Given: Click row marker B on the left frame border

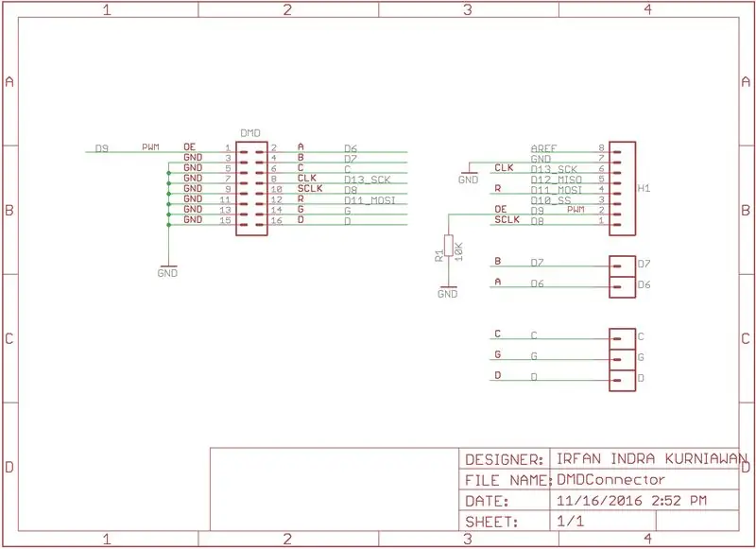Looking at the screenshot, I should 9,210.
